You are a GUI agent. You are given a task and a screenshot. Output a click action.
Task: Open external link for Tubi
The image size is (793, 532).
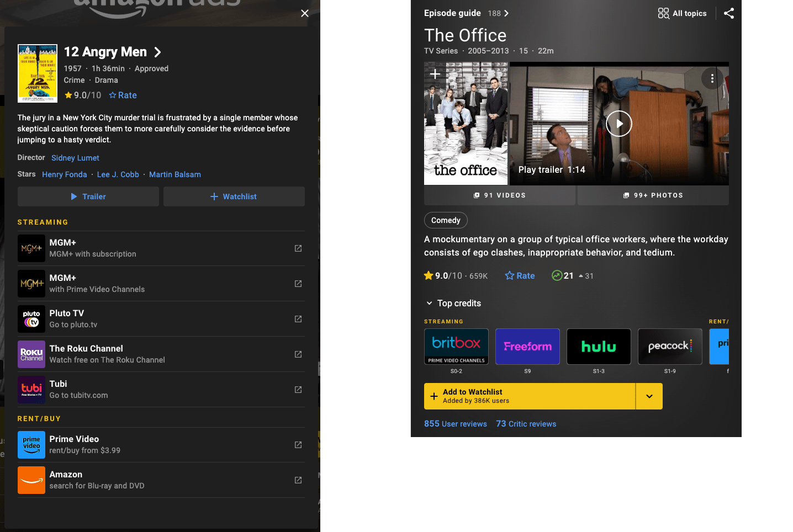tap(298, 390)
